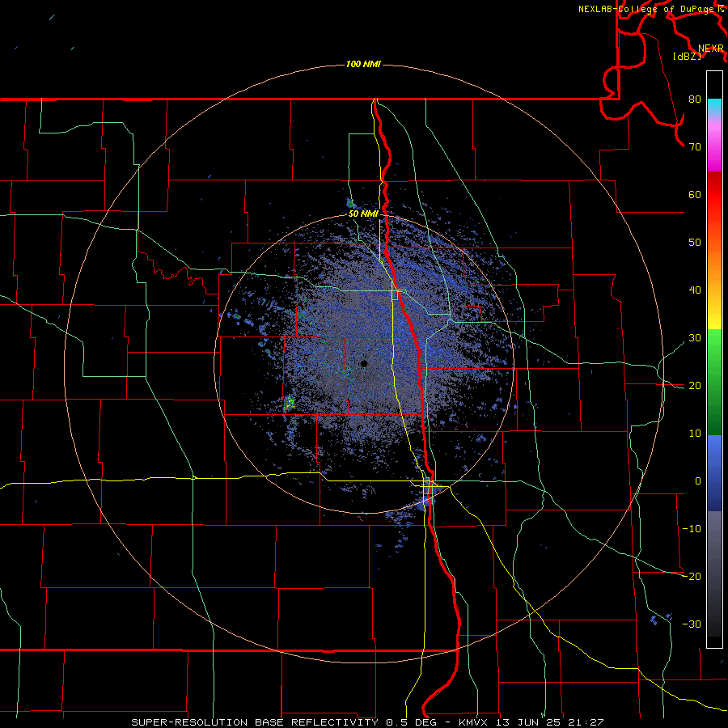
Task: Click the 50 value on the dBZ scale
Action: click(x=695, y=243)
